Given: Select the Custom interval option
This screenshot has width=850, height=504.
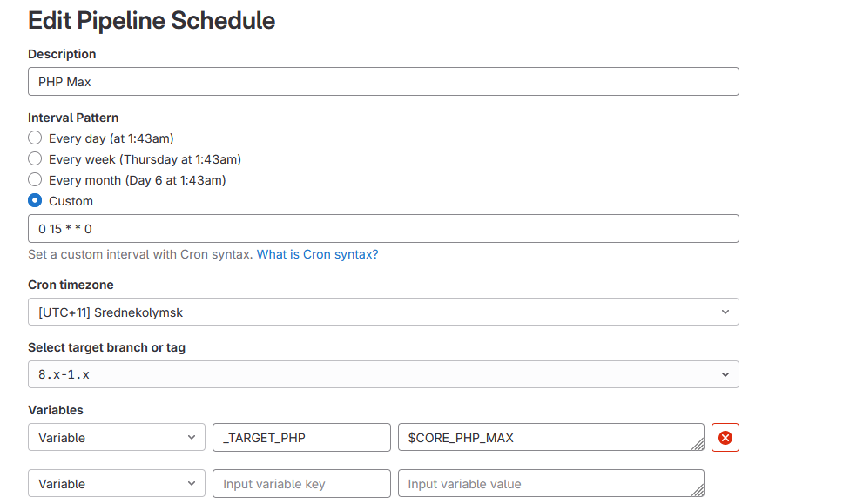Looking at the screenshot, I should (35, 200).
